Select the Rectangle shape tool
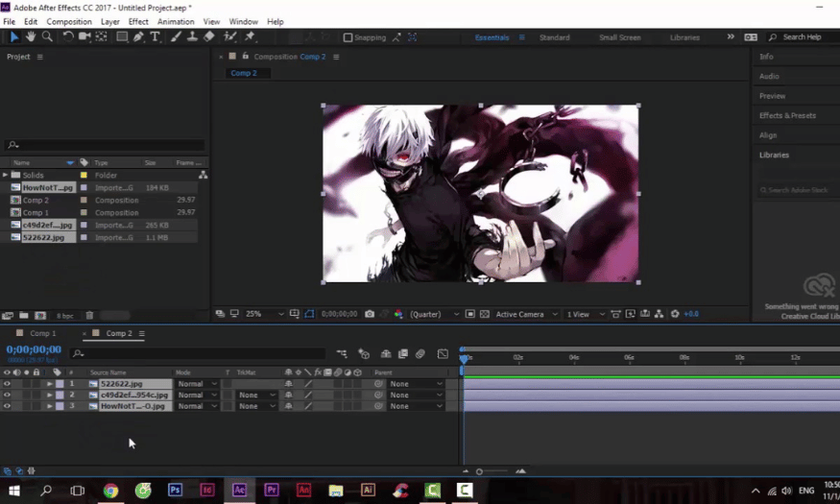The height and width of the screenshot is (504, 840). 122,36
